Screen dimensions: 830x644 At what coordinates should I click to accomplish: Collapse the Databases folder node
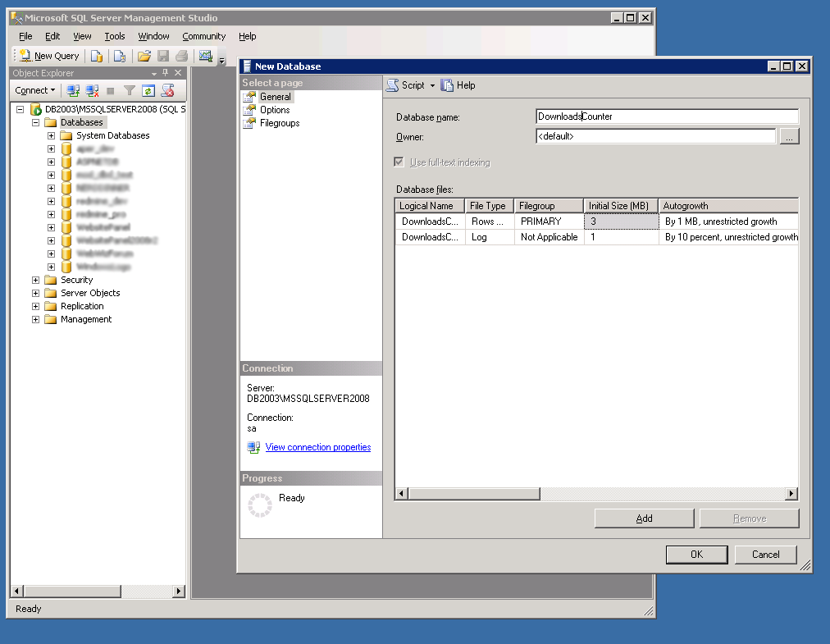click(35, 122)
